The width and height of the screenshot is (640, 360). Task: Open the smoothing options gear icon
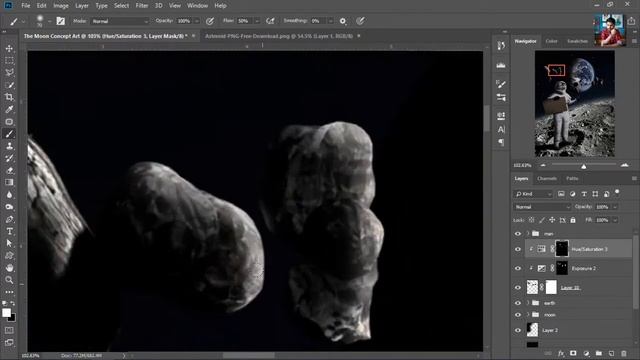[x=342, y=21]
